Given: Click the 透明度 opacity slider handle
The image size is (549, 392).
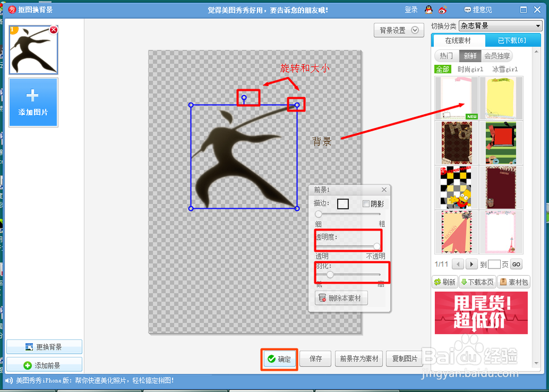Looking at the screenshot, I should coord(377,246).
